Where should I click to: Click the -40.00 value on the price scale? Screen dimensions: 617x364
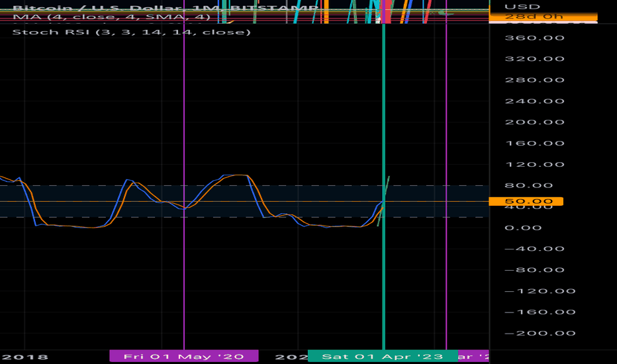[x=534, y=249]
